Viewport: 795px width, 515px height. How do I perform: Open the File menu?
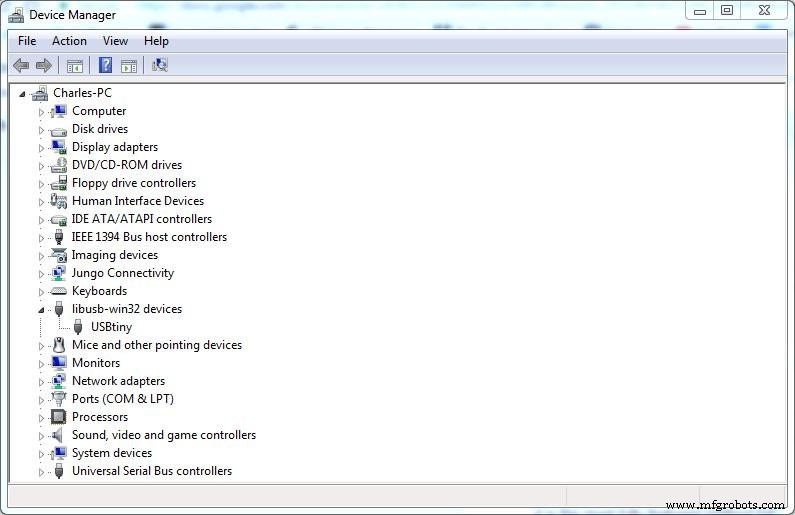point(27,41)
